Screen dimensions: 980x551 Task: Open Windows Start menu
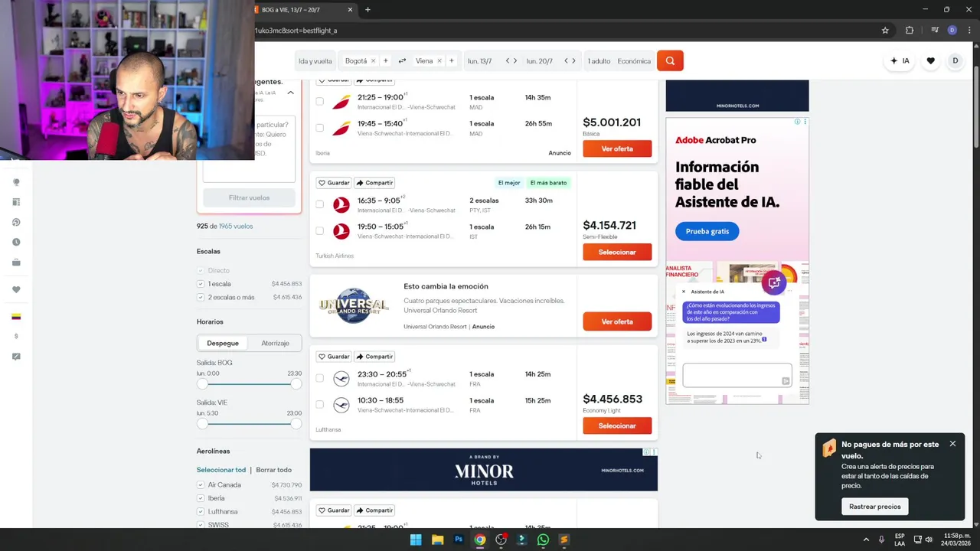tap(416, 540)
